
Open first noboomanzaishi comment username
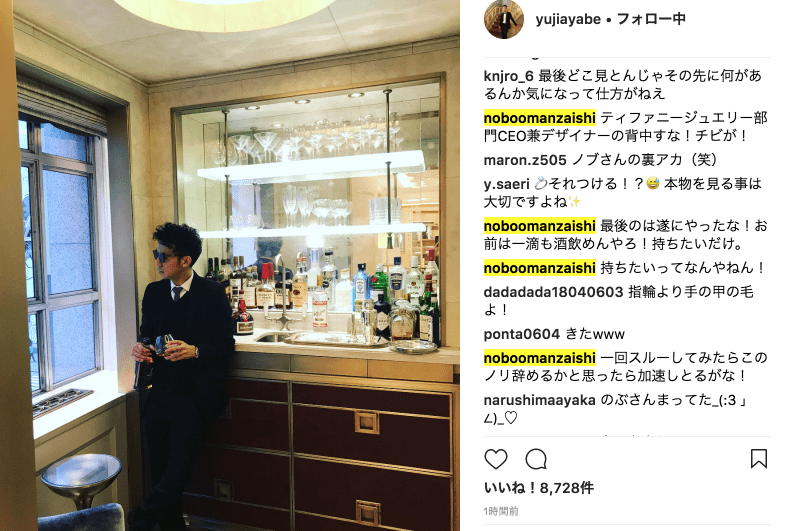539,118
